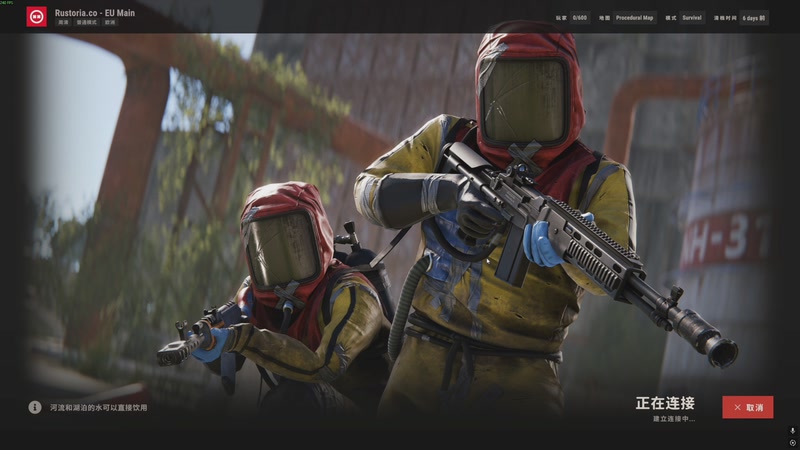Screen dimensions: 800x450
Task: Click the green FPS counter
Action: tap(7, 3)
